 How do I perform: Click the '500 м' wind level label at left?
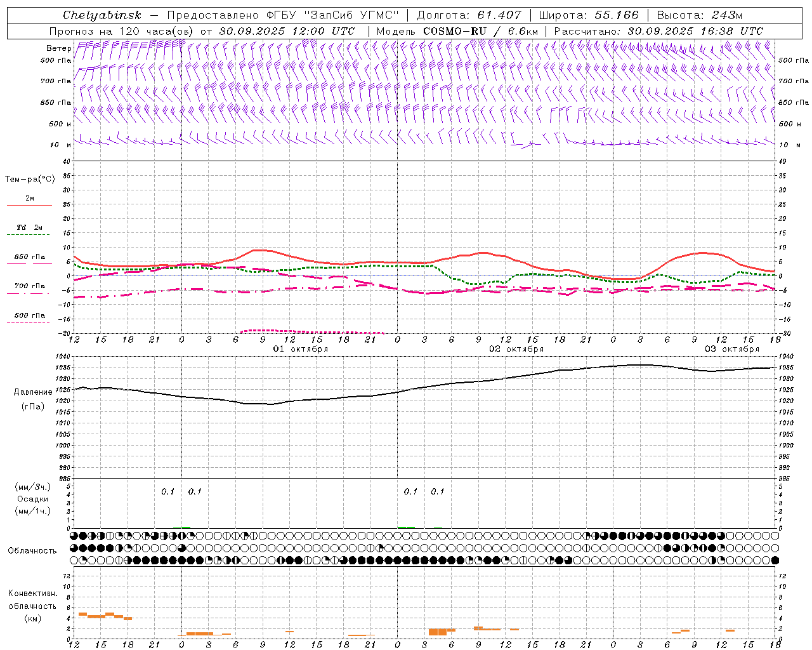pyautogui.click(x=60, y=124)
